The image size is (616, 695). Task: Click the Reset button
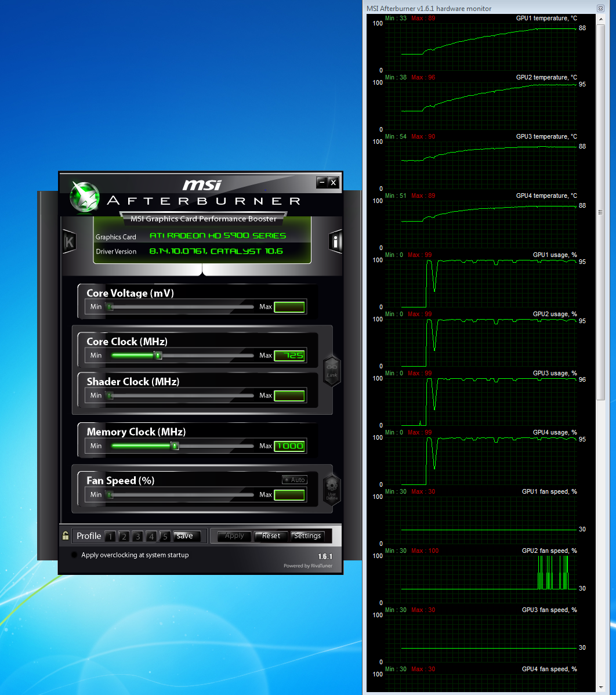pos(271,536)
